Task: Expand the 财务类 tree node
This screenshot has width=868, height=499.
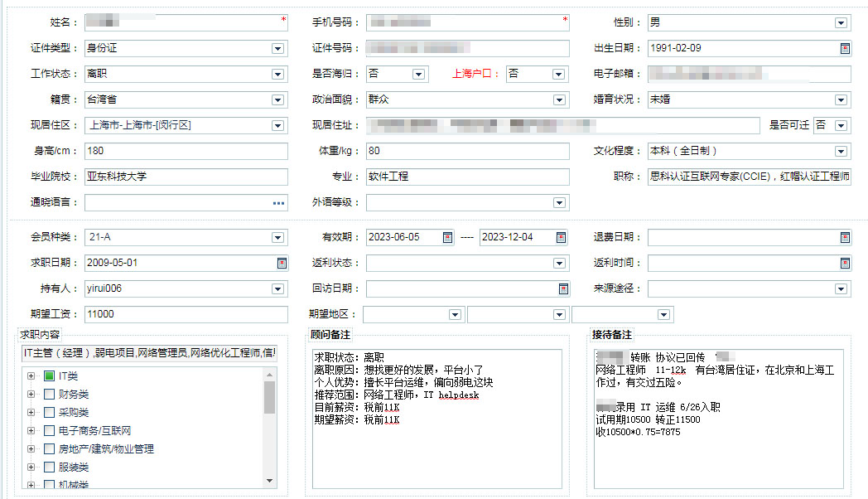Action: pyautogui.click(x=31, y=395)
